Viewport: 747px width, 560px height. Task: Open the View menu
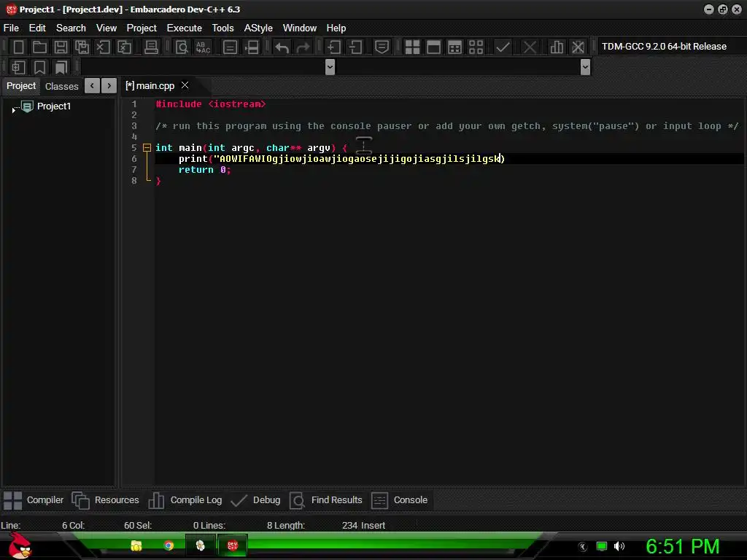[107, 28]
